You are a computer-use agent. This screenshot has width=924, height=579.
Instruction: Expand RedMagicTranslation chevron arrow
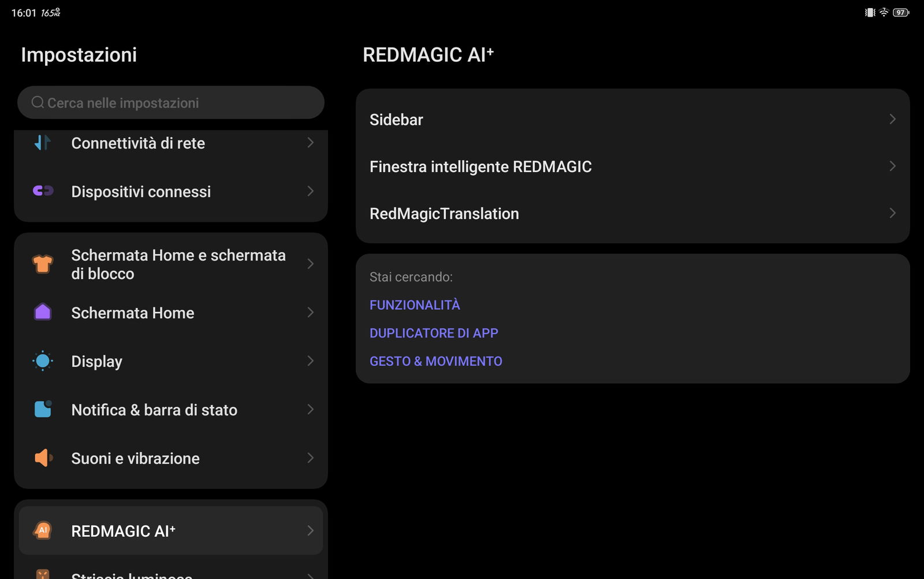pyautogui.click(x=892, y=213)
